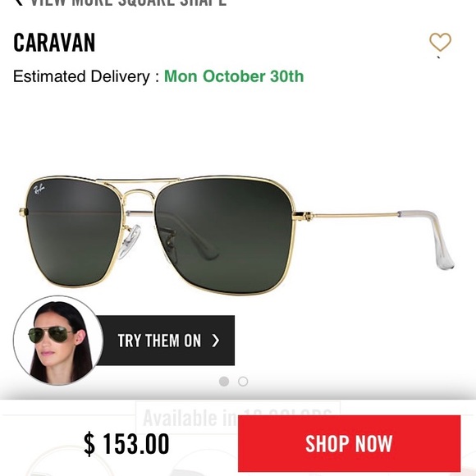Go back via View More Square Shape arrow

point(19,2)
